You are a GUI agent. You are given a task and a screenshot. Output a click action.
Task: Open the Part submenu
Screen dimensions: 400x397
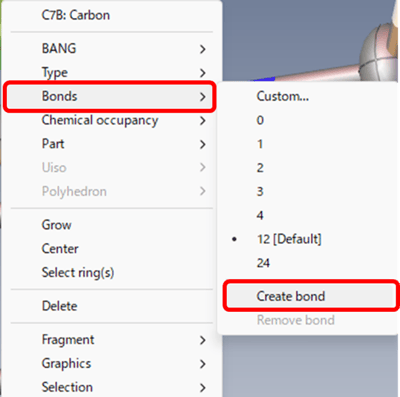111,144
